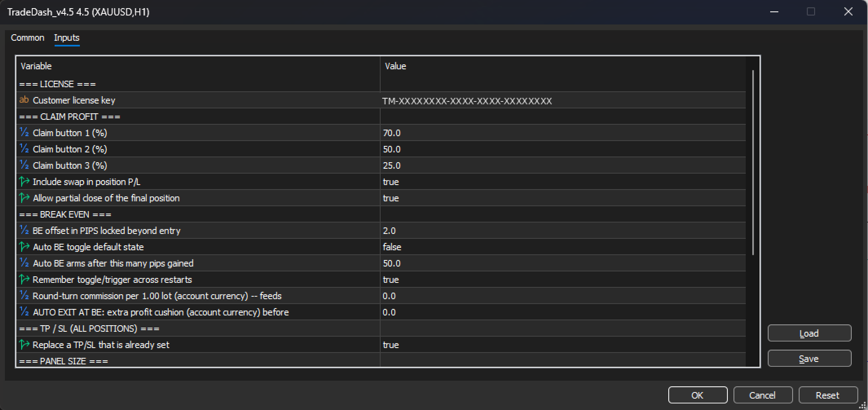Click the bool icon for Remember toggle/trigger across restarts
The width and height of the screenshot is (868, 410).
pos(24,279)
